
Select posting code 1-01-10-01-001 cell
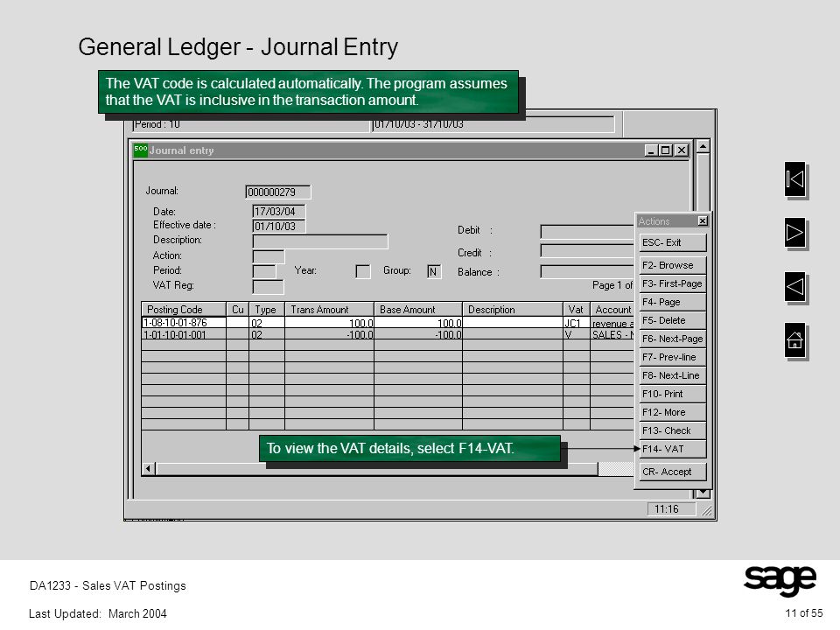(x=184, y=334)
